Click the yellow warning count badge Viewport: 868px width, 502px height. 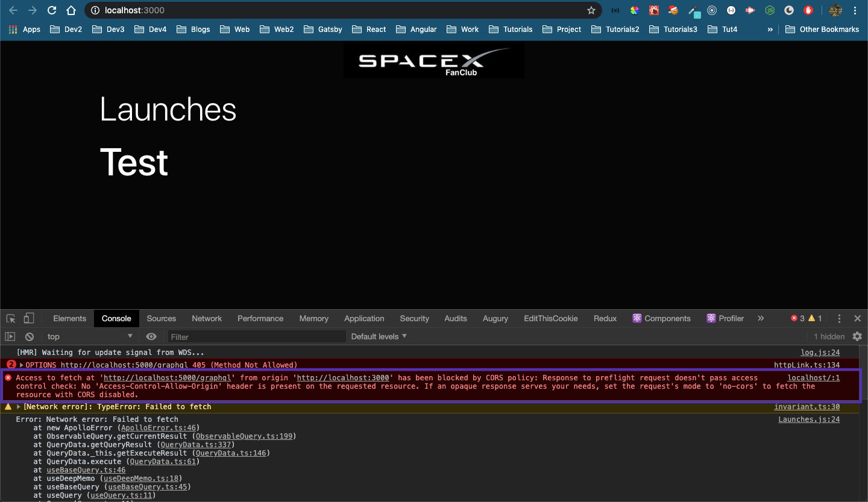pos(815,318)
